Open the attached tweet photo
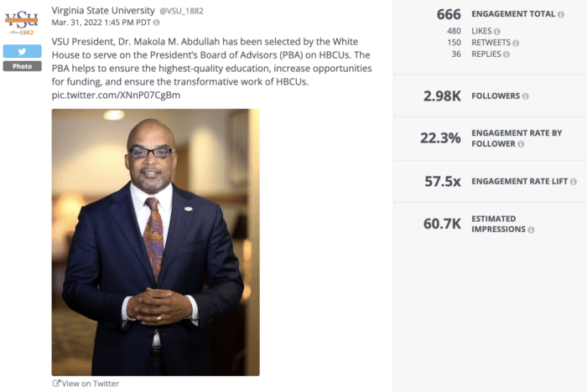The width and height of the screenshot is (587, 392). pyautogui.click(x=155, y=242)
